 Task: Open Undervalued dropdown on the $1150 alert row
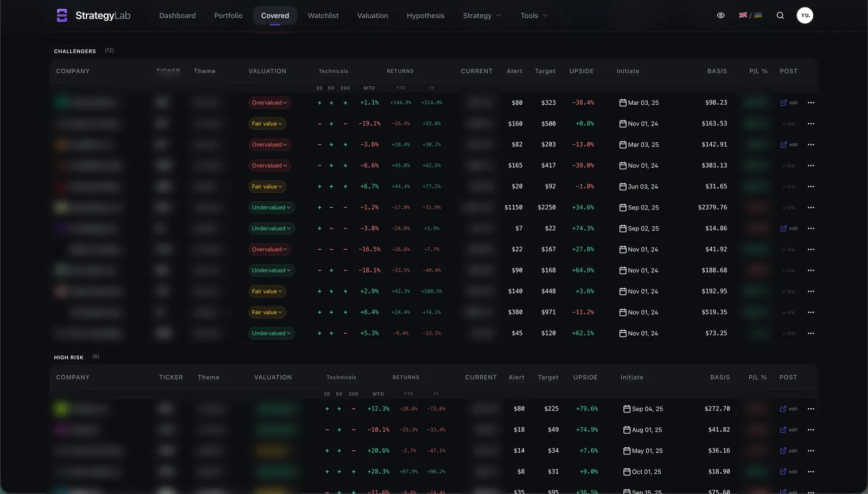coord(271,207)
